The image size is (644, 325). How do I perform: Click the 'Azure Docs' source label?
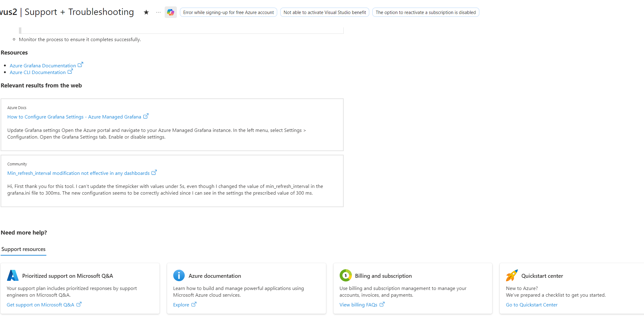click(x=17, y=108)
